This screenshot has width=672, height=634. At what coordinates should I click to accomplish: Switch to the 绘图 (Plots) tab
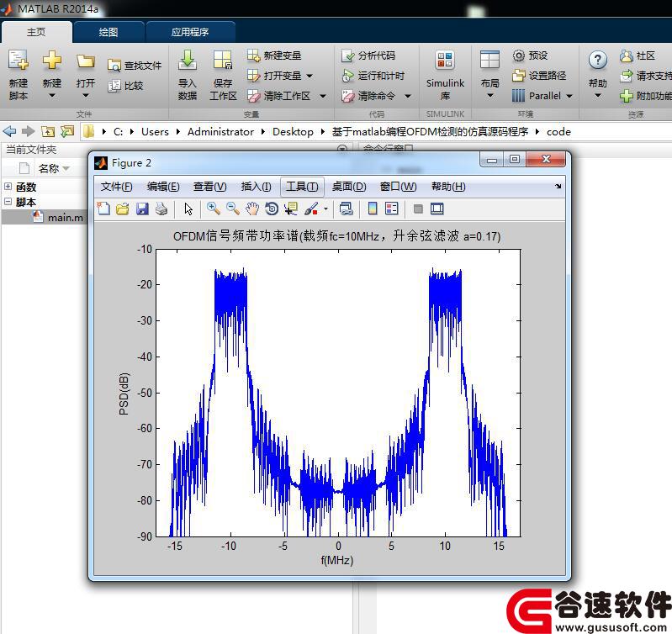pos(108,32)
